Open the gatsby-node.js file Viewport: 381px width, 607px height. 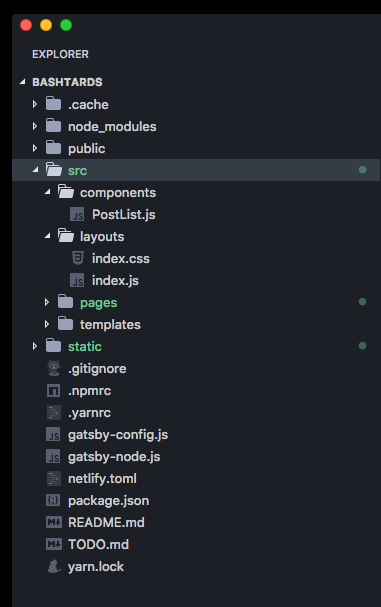click(x=114, y=456)
